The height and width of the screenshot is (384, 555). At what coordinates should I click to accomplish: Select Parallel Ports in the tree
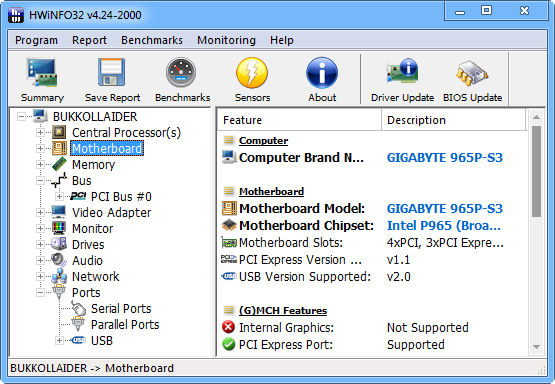point(125,325)
